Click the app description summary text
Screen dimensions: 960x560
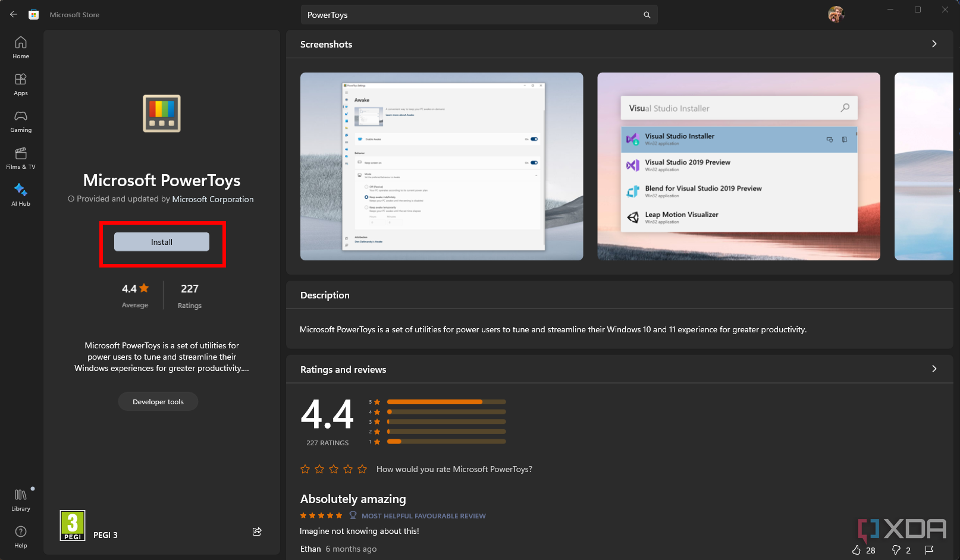162,357
